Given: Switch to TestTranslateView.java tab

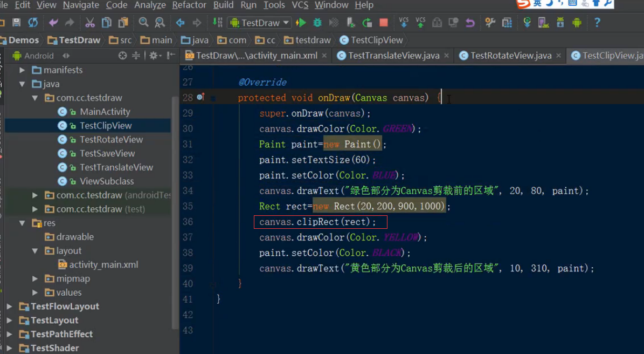Looking at the screenshot, I should 393,56.
